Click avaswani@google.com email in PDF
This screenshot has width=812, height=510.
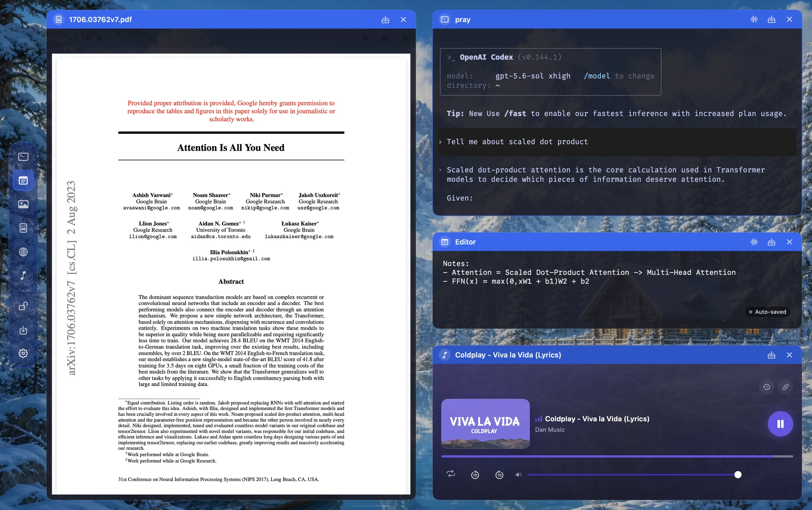151,208
